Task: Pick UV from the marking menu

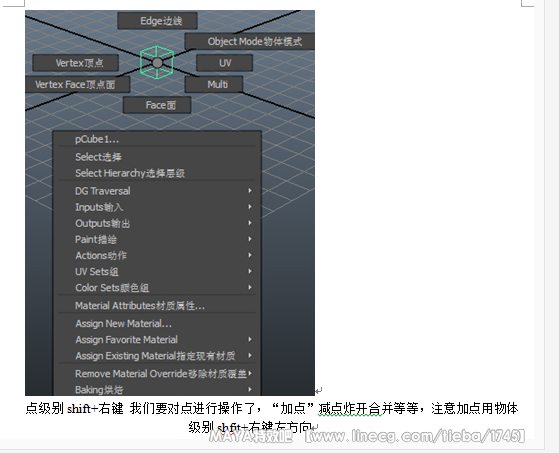Action: tap(225, 63)
